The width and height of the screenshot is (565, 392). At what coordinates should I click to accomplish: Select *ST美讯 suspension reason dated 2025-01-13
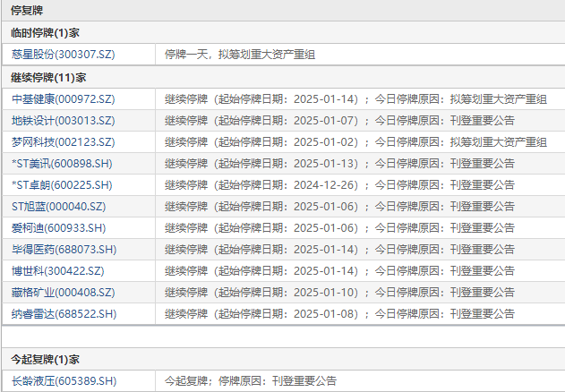339,164
